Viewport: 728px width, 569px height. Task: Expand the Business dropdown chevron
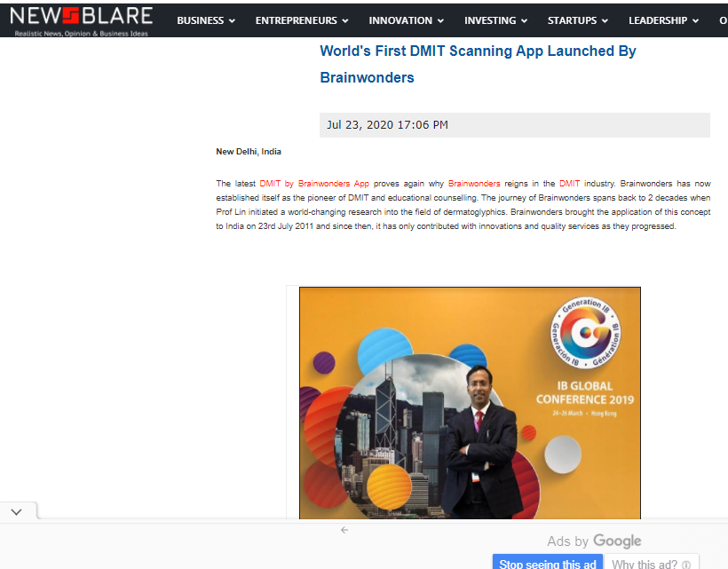[x=232, y=21]
